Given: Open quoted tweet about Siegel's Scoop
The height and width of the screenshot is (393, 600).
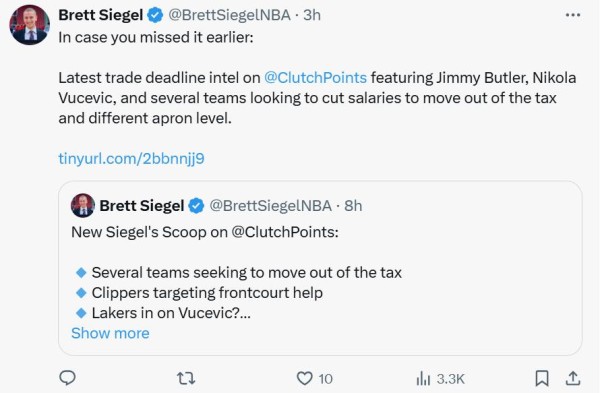Looking at the screenshot, I should tap(320, 268).
